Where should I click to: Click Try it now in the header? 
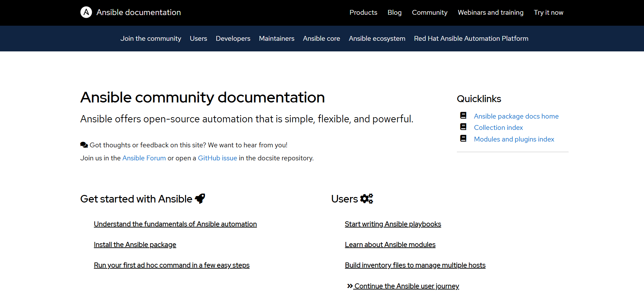click(548, 13)
